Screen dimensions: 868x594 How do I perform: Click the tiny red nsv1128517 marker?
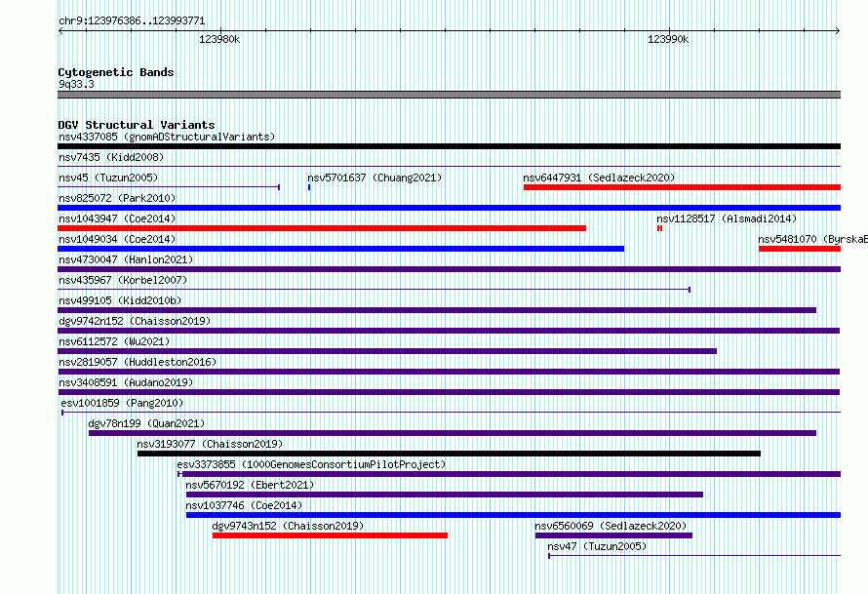(x=659, y=228)
